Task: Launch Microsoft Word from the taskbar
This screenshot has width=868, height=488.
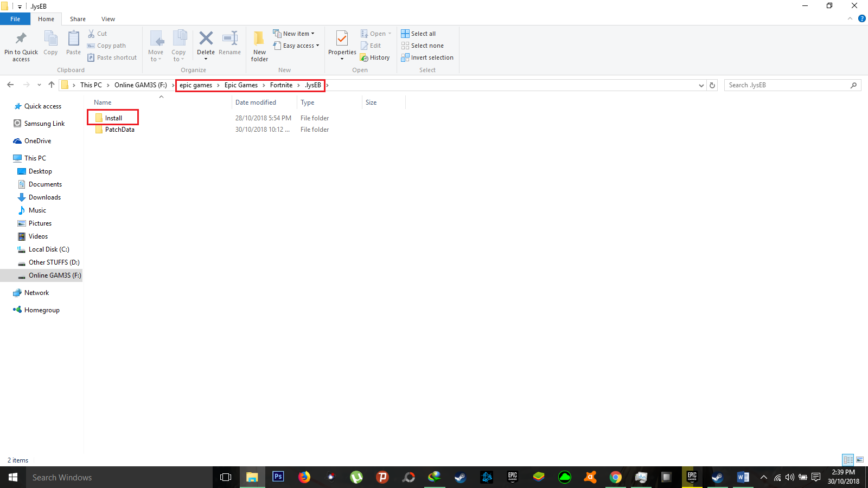Action: [x=743, y=477]
